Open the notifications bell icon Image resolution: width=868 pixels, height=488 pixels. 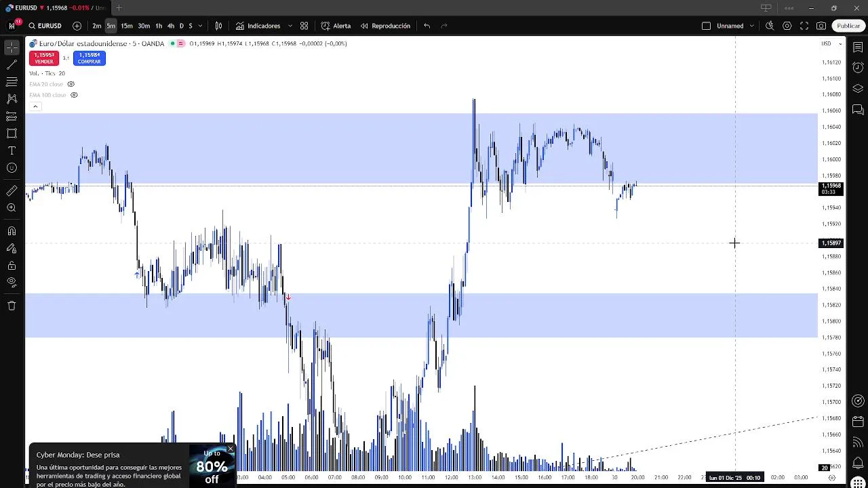point(858,463)
